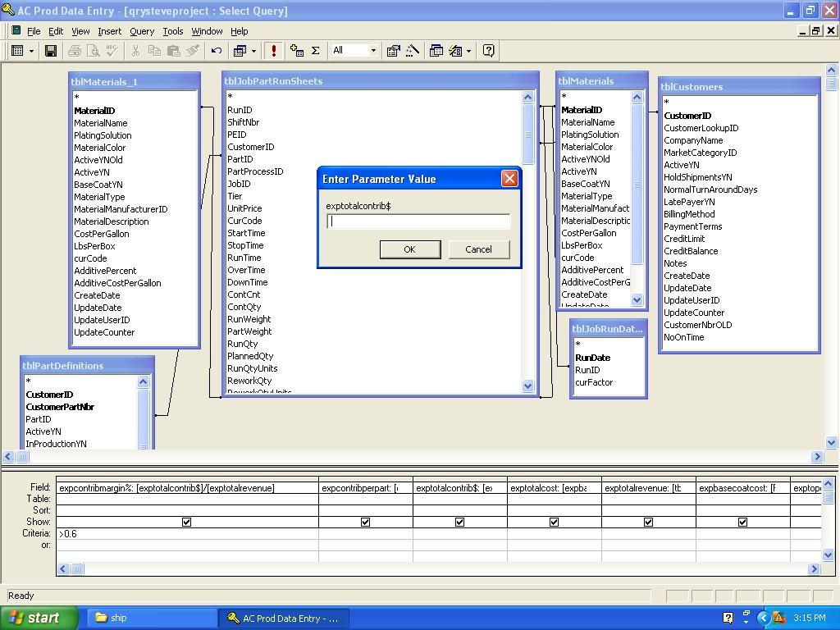Image resolution: width=840 pixels, height=630 pixels.
Task: Toggle Show checkbox for exptotalrevenue column
Action: (x=648, y=522)
